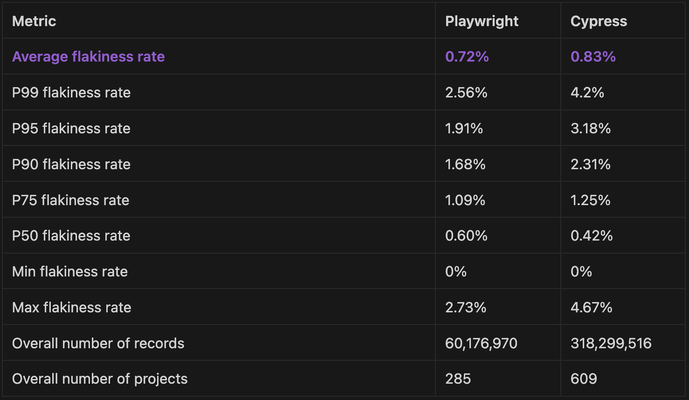Select the 2.56% Playwright P99 cell
Screen dimensions: 689x400
466,93
